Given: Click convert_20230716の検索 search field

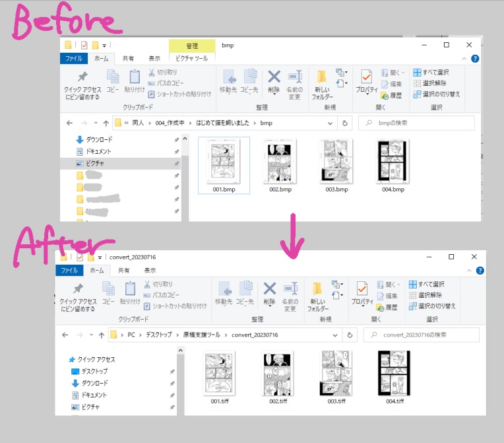Looking at the screenshot, I should pyautogui.click(x=421, y=335).
